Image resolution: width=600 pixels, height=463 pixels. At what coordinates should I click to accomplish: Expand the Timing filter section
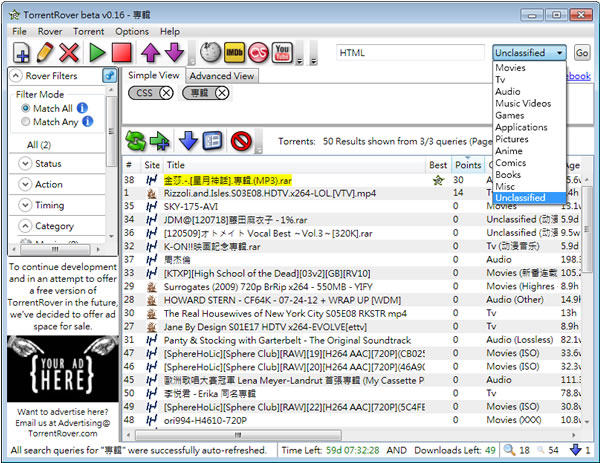coord(25,205)
